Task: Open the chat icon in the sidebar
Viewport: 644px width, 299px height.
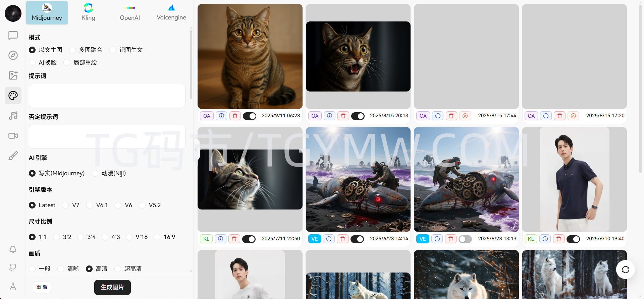Action: [13, 35]
